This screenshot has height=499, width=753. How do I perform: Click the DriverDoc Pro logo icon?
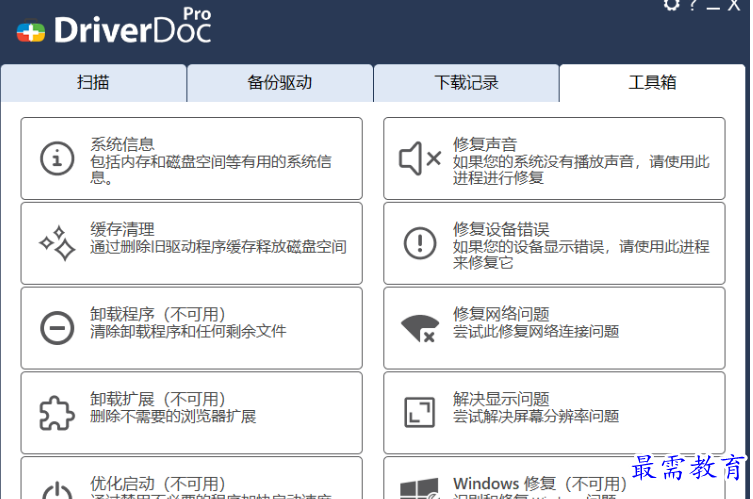[31, 32]
